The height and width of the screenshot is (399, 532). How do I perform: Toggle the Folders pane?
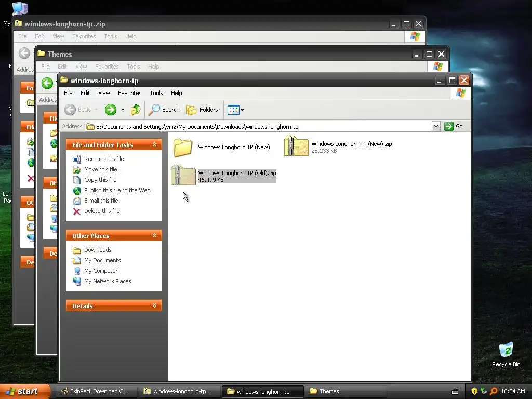coord(202,110)
